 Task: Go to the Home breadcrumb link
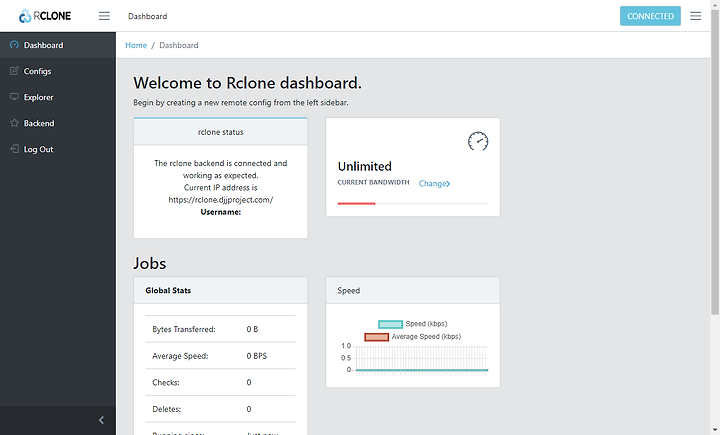(136, 45)
